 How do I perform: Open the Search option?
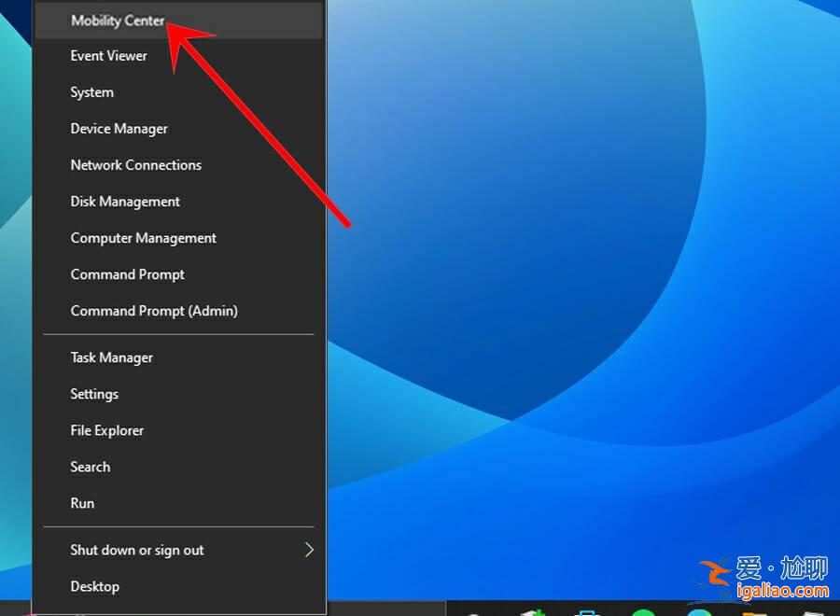[90, 467]
